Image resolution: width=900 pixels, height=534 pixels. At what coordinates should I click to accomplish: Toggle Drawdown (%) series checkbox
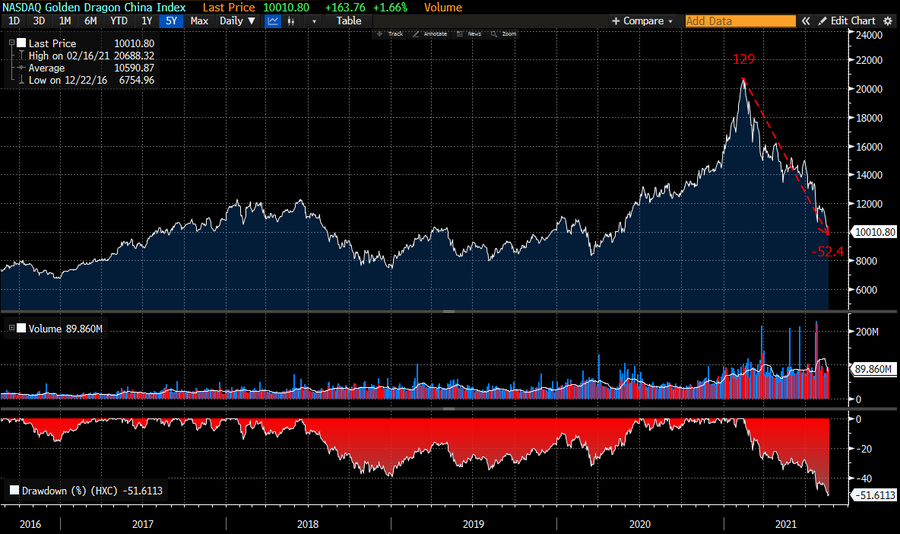(14, 490)
